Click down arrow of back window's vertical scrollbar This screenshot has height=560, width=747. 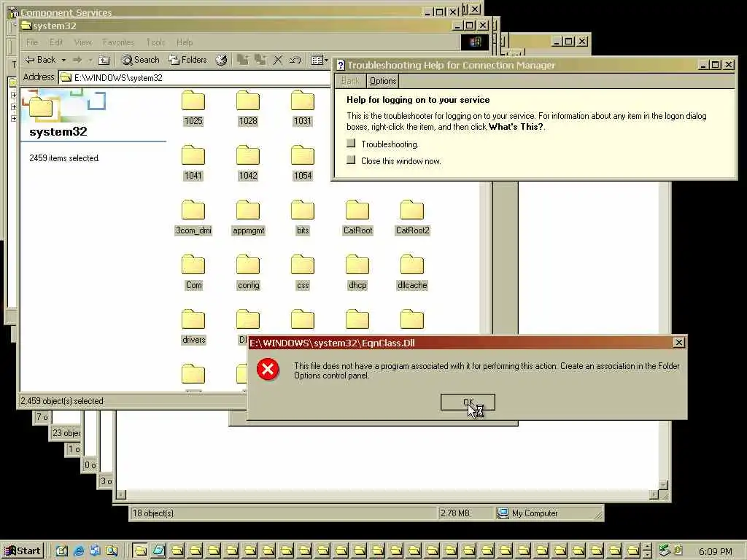pos(664,485)
